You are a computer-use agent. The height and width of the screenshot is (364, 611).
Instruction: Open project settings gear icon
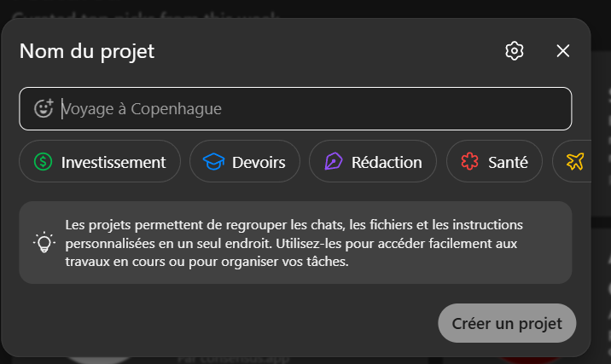coord(514,51)
